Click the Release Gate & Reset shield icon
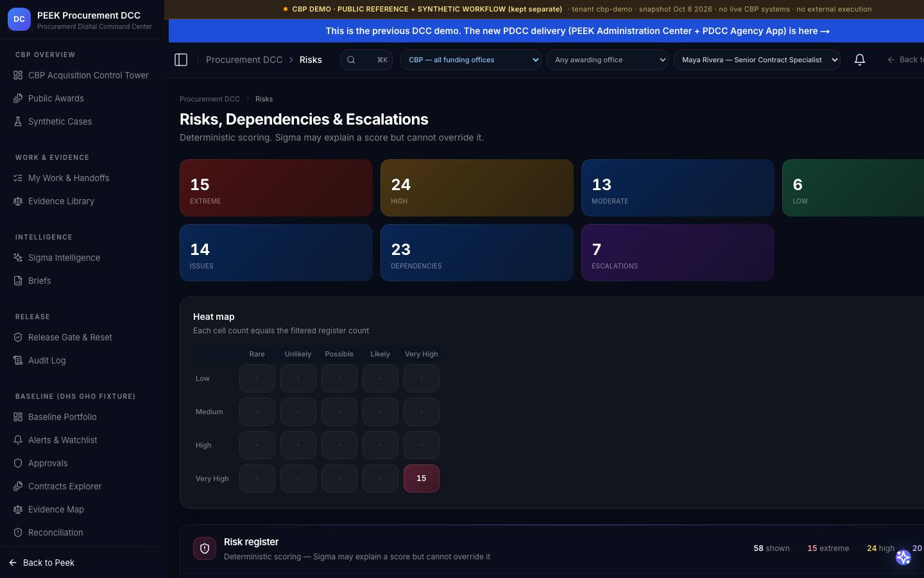The image size is (924, 578). click(18, 337)
